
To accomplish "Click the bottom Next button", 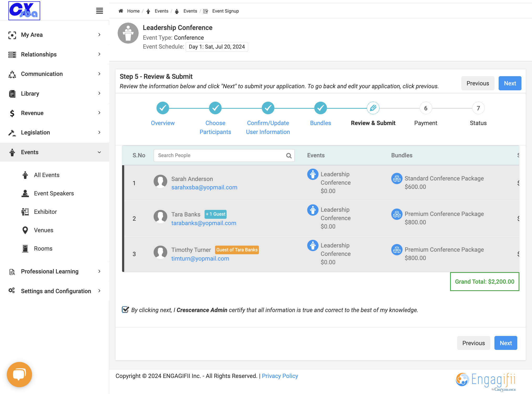I will (x=506, y=343).
